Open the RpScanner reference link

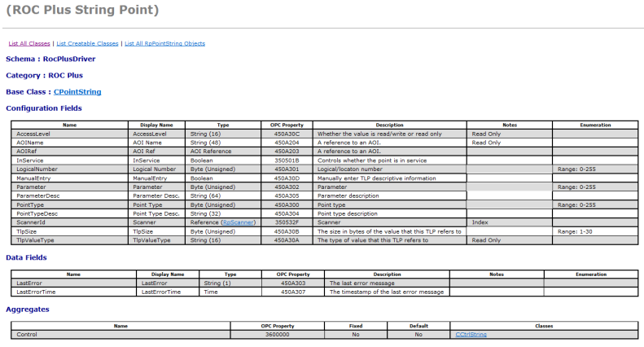[x=239, y=222]
